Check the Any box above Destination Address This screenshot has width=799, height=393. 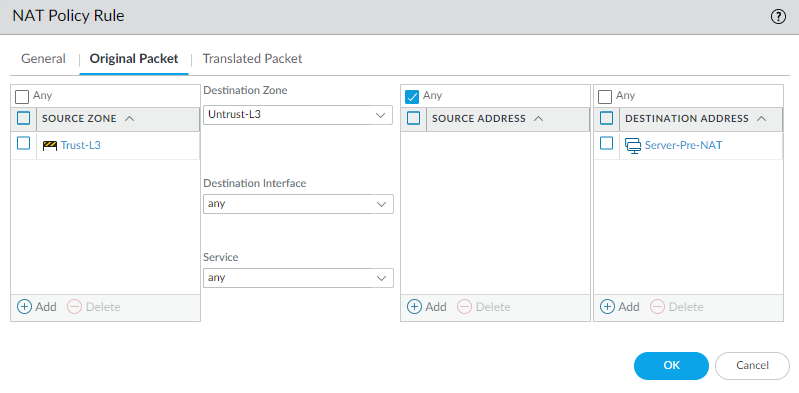(605, 97)
